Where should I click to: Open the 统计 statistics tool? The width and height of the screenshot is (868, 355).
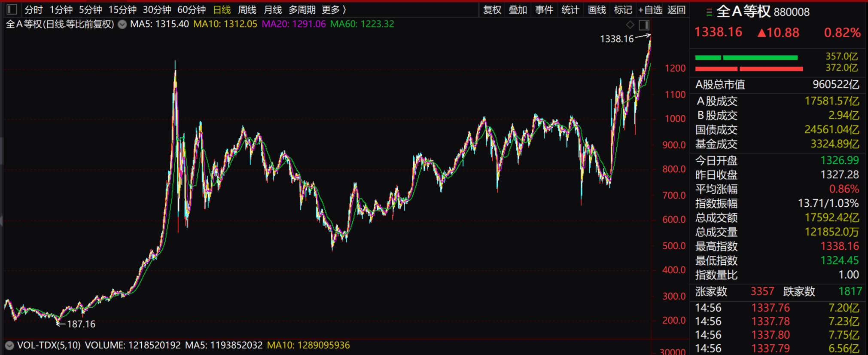tap(570, 9)
